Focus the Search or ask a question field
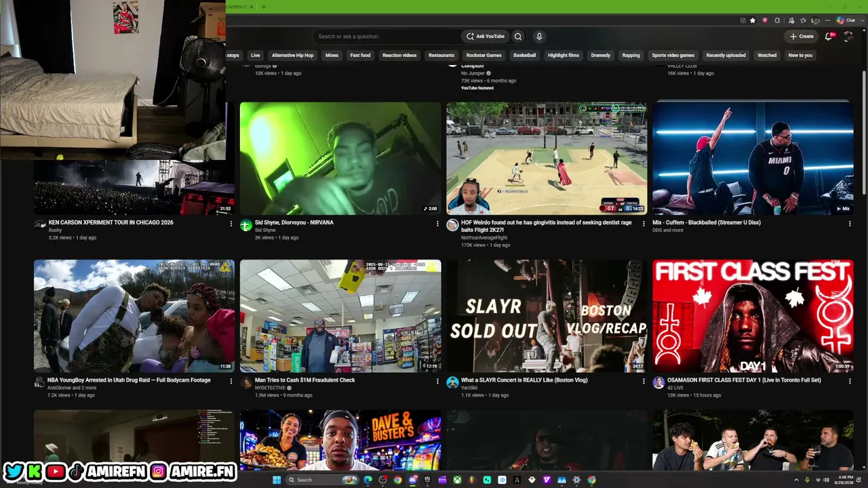Screen dimensions: 868x488 pos(387,37)
